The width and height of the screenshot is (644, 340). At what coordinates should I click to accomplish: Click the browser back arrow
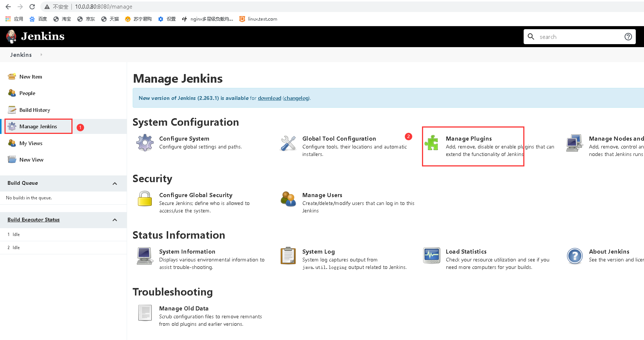[8, 7]
